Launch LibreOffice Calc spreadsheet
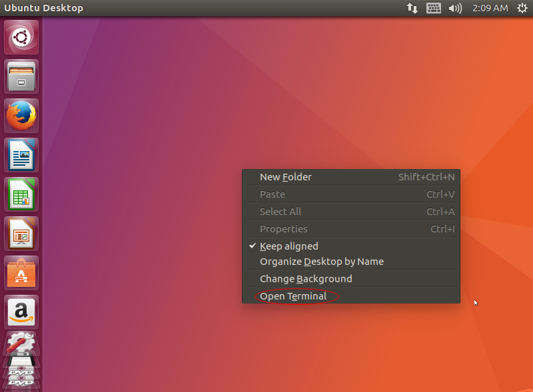The width and height of the screenshot is (533, 392). coord(21,194)
